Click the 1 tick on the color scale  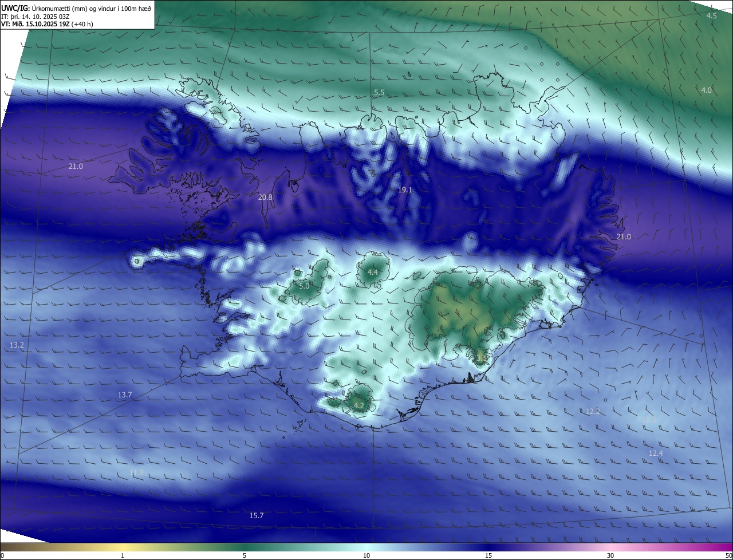(x=123, y=555)
